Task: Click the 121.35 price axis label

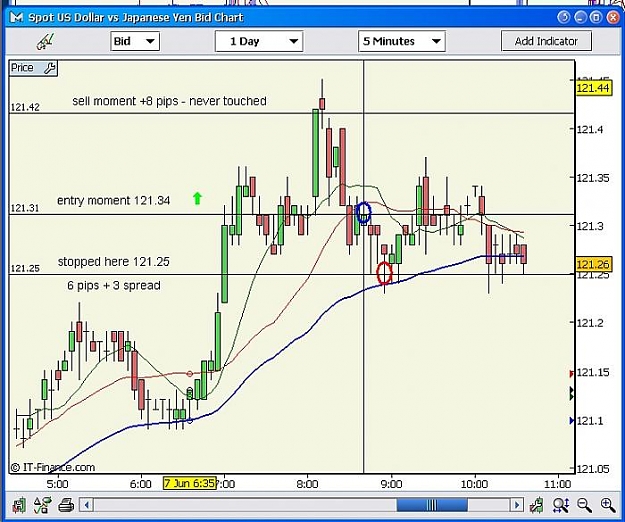Action: pos(593,178)
